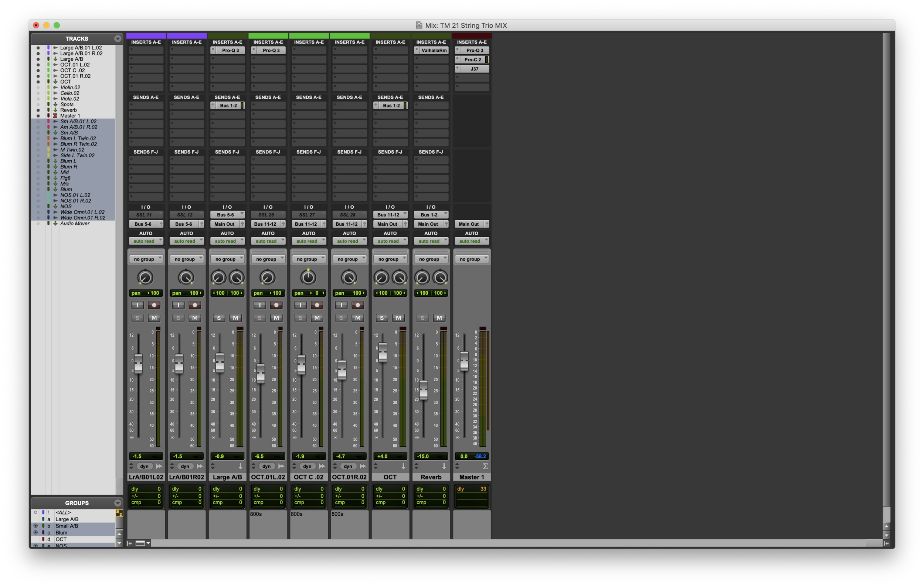
Task: Mute the LrA/B01L02 track
Action: click(x=154, y=318)
